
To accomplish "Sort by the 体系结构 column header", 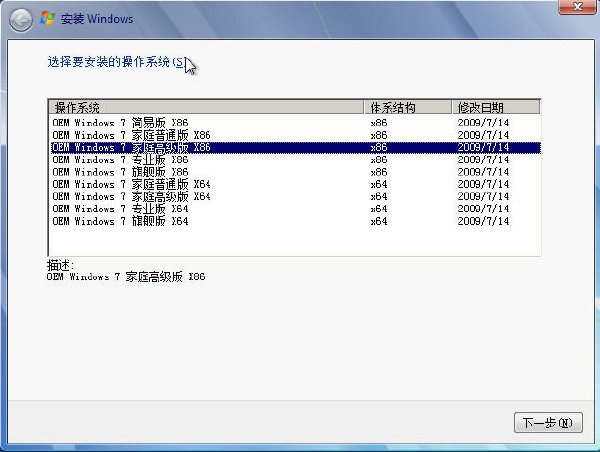I will click(408, 108).
